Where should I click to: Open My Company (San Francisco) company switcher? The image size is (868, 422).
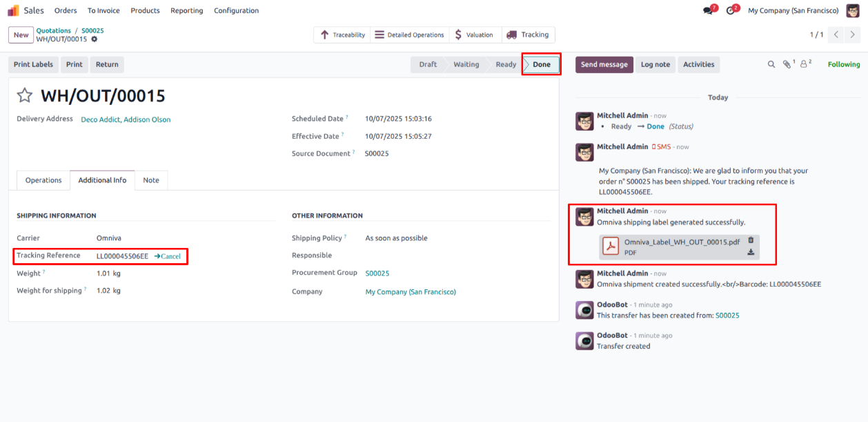pos(793,10)
